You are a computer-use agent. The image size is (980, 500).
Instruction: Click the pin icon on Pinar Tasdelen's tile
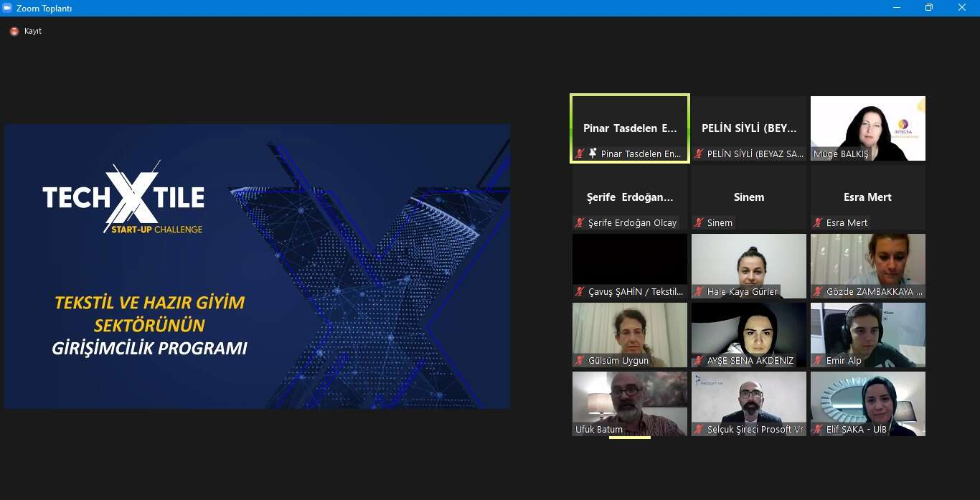(x=593, y=154)
